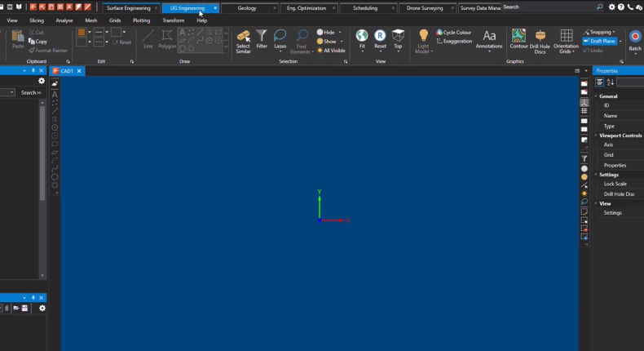Enable the Exaggeration option
Screen dimensions: 644x351
tap(454, 41)
